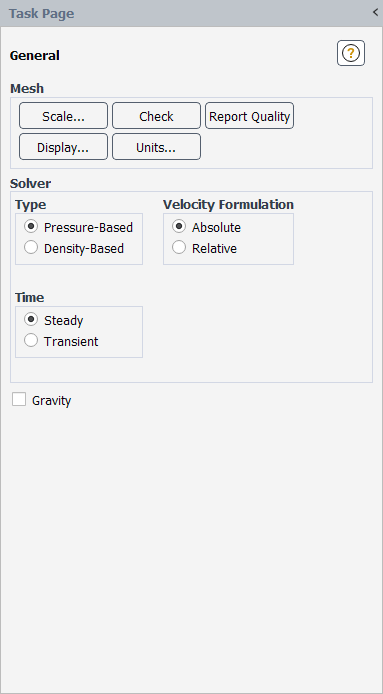
Task: Enable the Gravity checkbox
Action: tap(19, 400)
